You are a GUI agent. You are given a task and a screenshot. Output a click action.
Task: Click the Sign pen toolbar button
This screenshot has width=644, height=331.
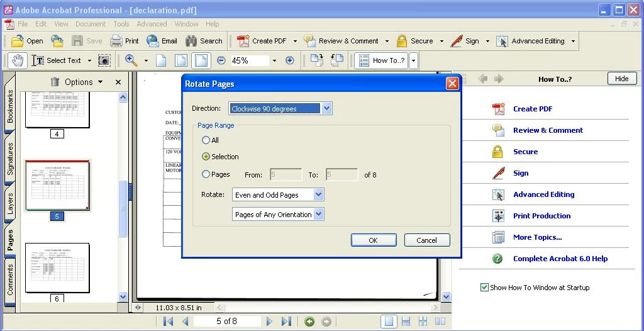pos(465,41)
